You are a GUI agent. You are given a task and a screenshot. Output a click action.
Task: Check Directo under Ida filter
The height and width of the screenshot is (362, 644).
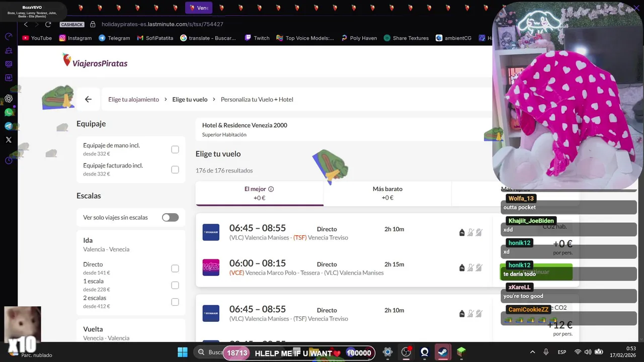[x=175, y=268]
